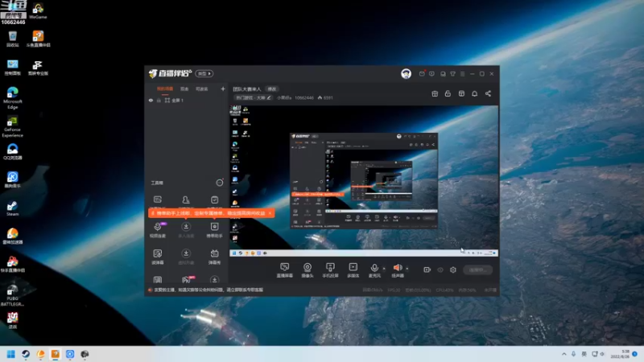Open the 回收站 recycle bin on desktop
This screenshot has width=644, height=362.
tap(12, 39)
